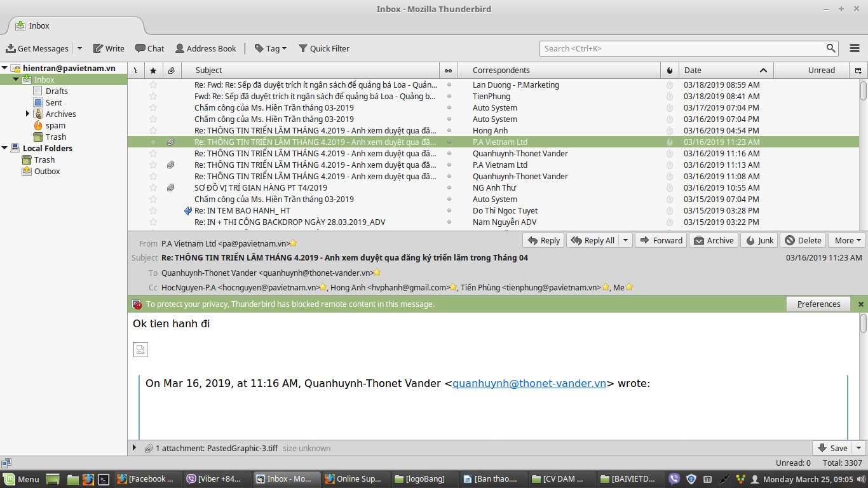Star the Hong Anh message
This screenshot has width=868, height=488.
[x=153, y=130]
